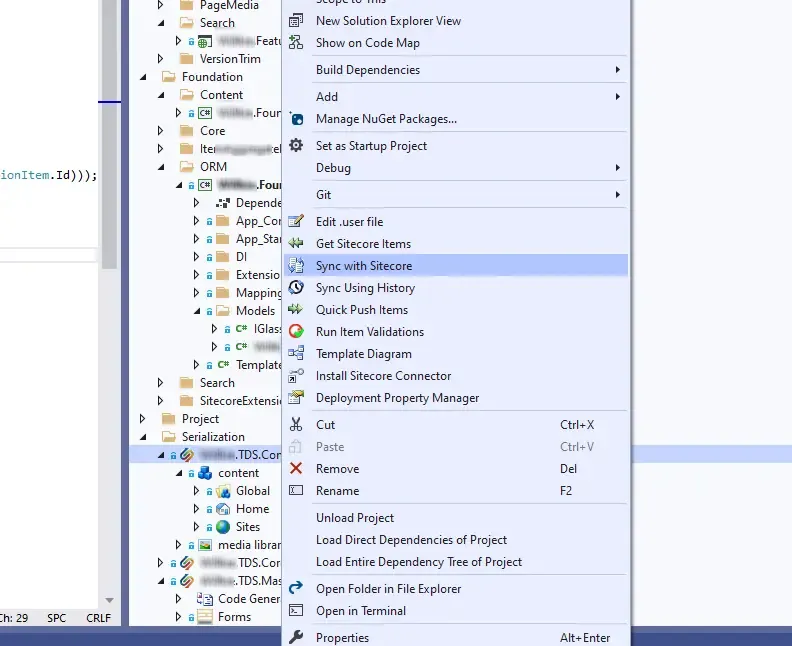792x646 pixels.
Task: Select the Extensions folder
Action: click(258, 275)
